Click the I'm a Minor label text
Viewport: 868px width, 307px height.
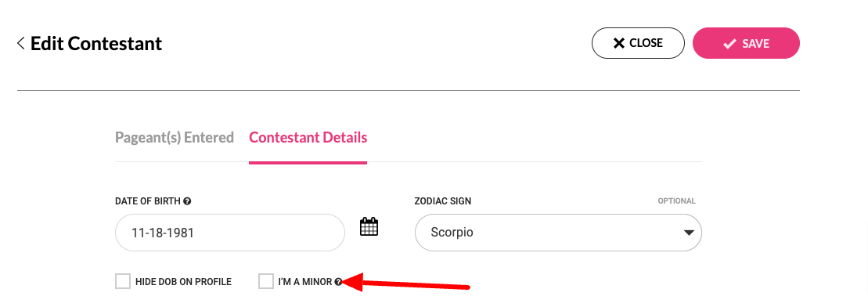(x=305, y=282)
